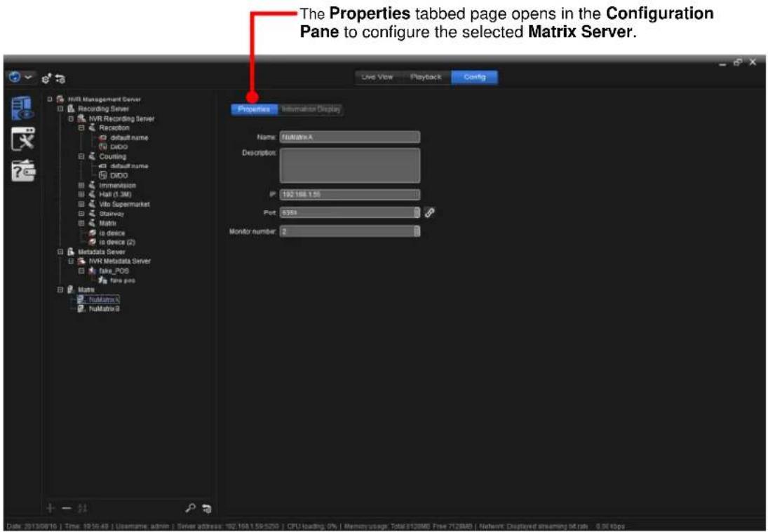Open the Information Display tab
768x532 pixels.
(311, 109)
